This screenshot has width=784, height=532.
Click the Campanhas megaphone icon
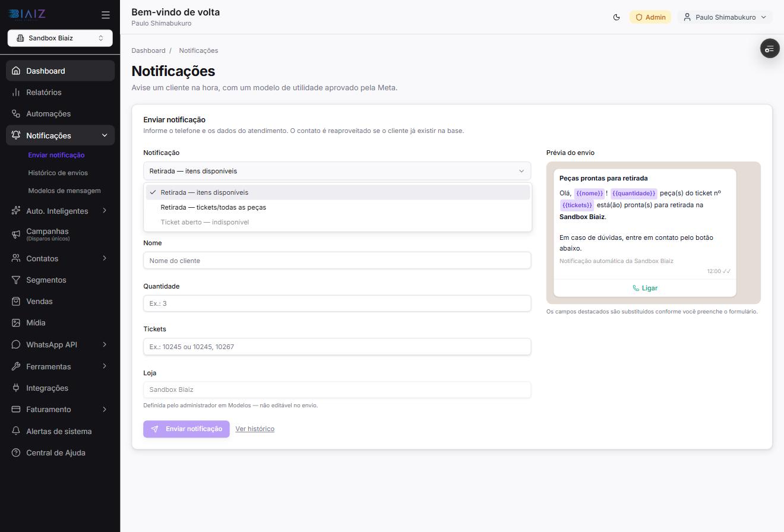(x=16, y=235)
